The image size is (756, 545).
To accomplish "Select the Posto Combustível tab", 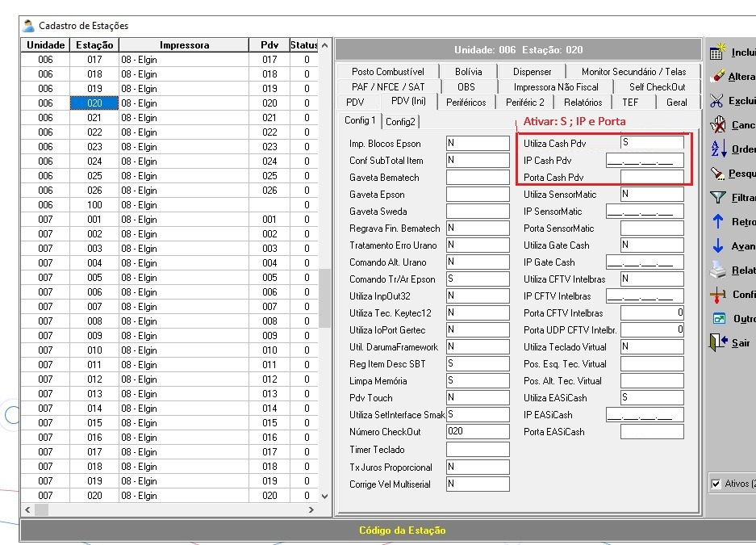I will [388, 72].
